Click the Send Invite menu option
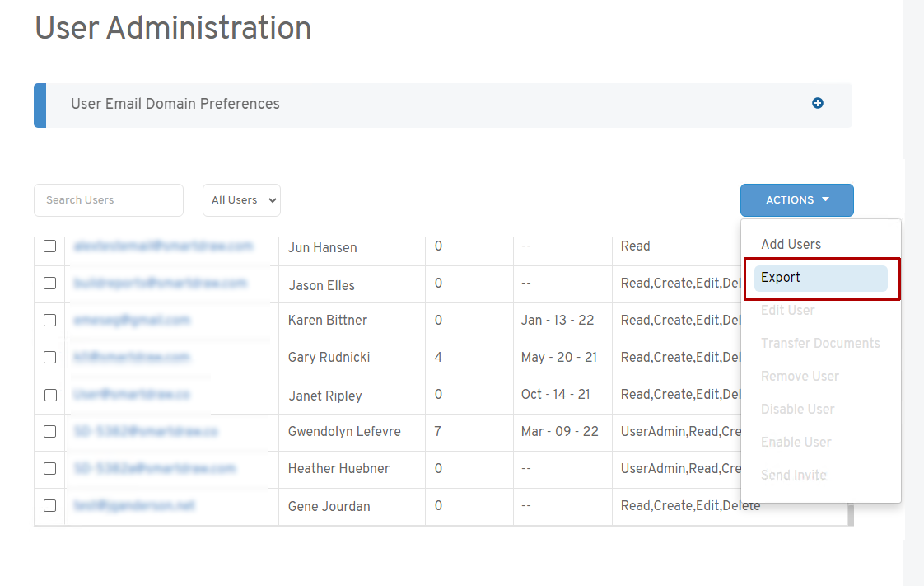 coord(793,475)
